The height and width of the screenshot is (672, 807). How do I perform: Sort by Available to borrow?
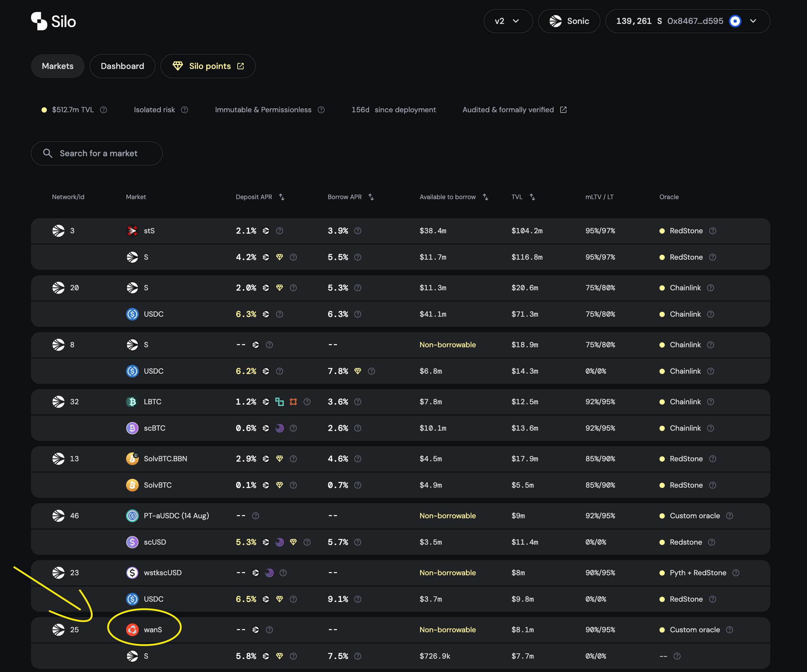[486, 197]
